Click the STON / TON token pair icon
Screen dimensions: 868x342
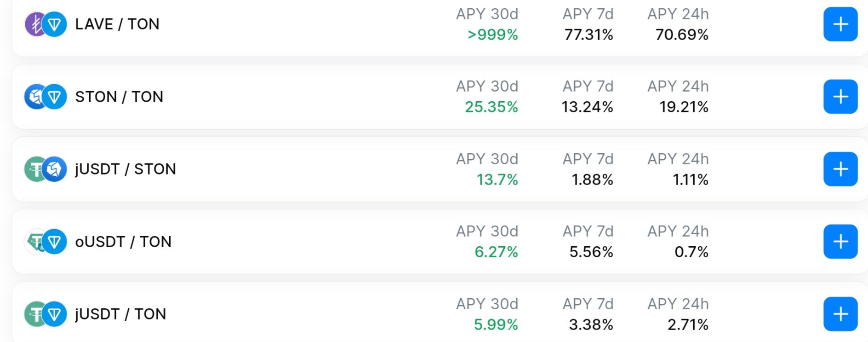(x=46, y=97)
